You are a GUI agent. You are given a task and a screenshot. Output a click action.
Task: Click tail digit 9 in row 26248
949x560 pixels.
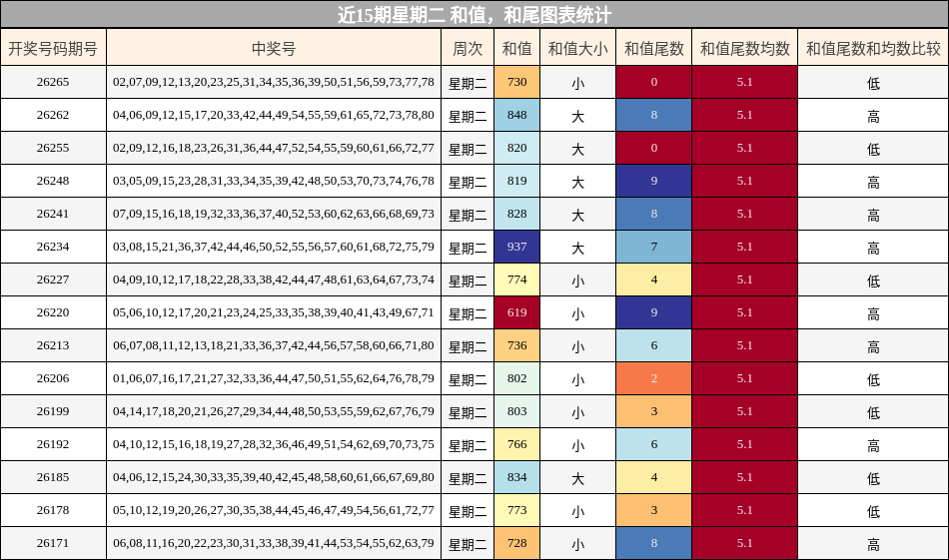tap(653, 181)
